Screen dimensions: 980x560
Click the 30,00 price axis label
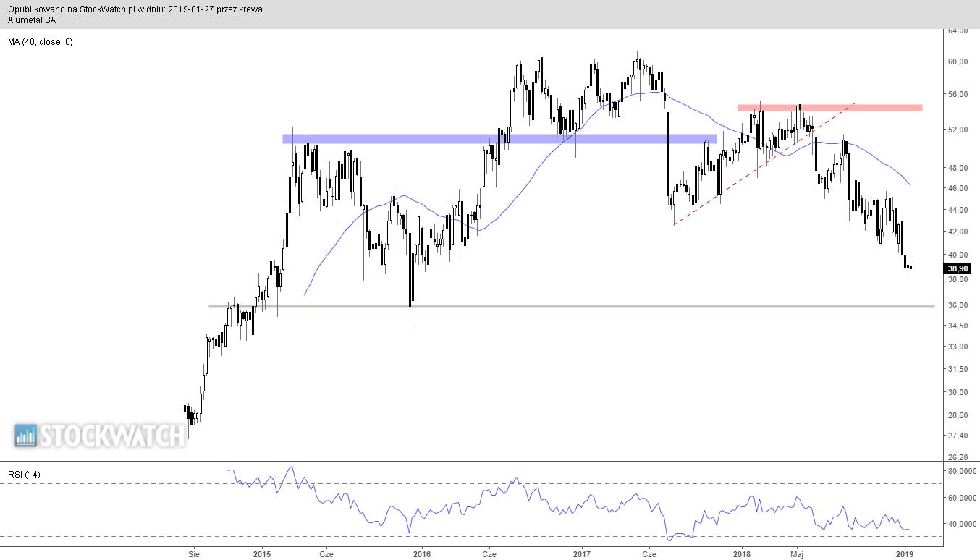tap(958, 392)
